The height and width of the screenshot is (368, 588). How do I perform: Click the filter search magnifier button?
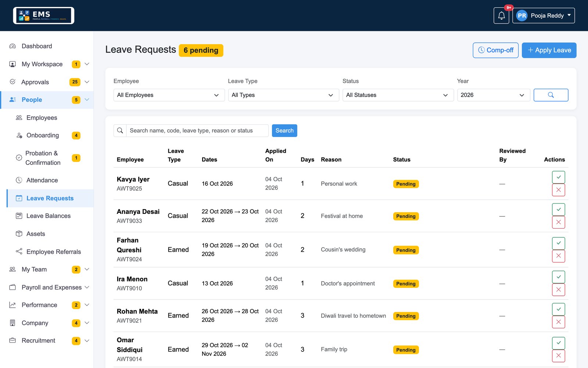click(x=551, y=95)
